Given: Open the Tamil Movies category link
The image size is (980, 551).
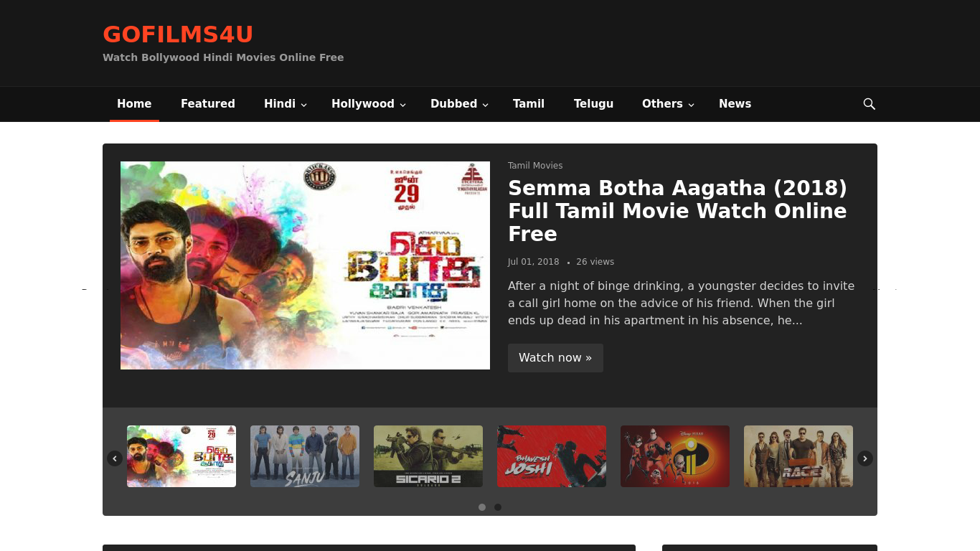Looking at the screenshot, I should click(x=535, y=166).
